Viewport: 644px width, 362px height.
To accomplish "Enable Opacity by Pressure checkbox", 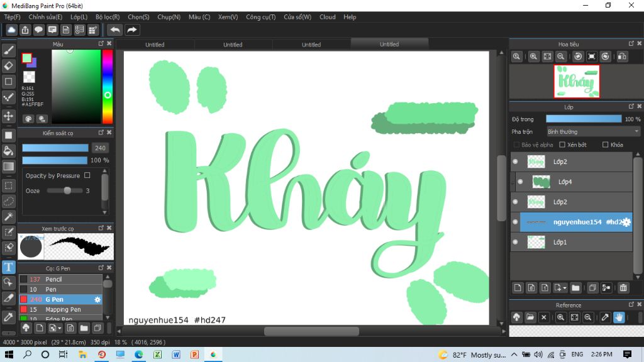I will [87, 175].
